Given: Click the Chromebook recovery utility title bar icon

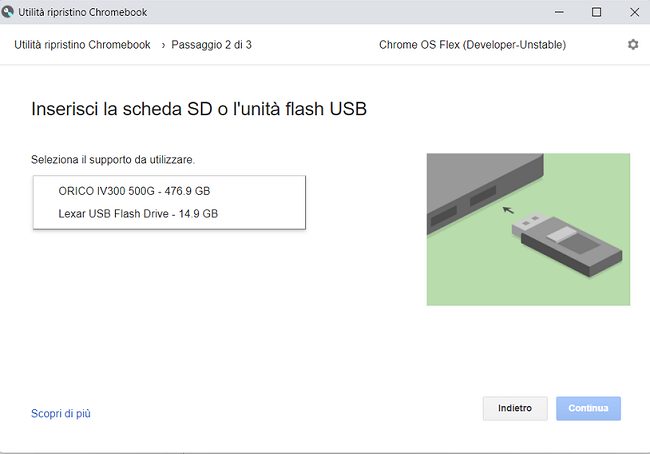Looking at the screenshot, I should (7, 12).
